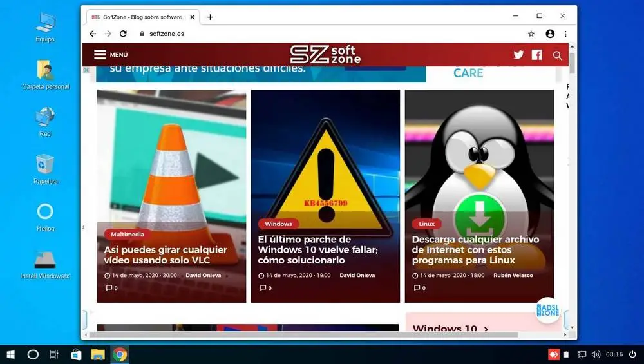Click the 08:16 taskbar clock
Screen dimensions: 644x364
(x=614, y=354)
